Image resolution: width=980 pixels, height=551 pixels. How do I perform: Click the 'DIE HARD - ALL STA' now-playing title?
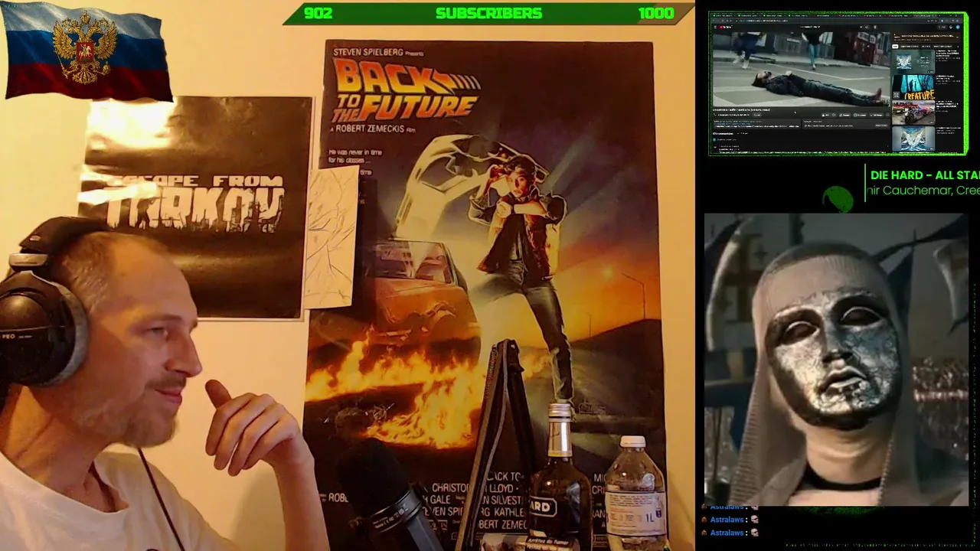[925, 175]
